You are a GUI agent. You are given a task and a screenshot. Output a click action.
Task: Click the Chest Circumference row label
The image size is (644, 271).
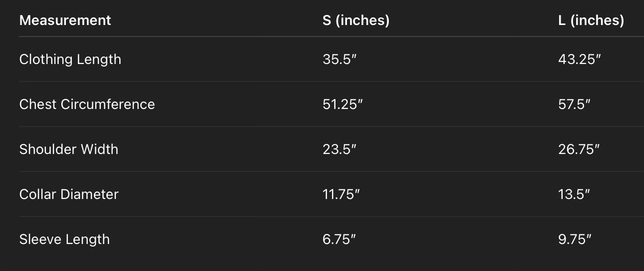click(x=87, y=104)
